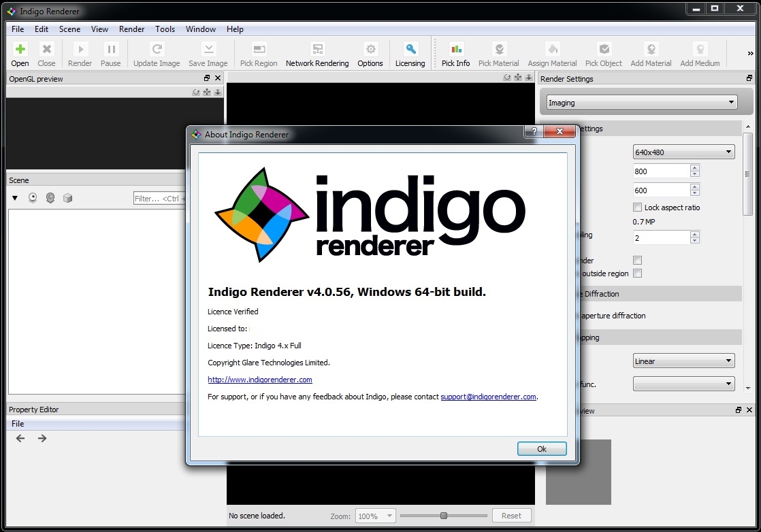The height and width of the screenshot is (532, 761).
Task: Click the support@indigorenderer.com email link
Action: pos(488,397)
